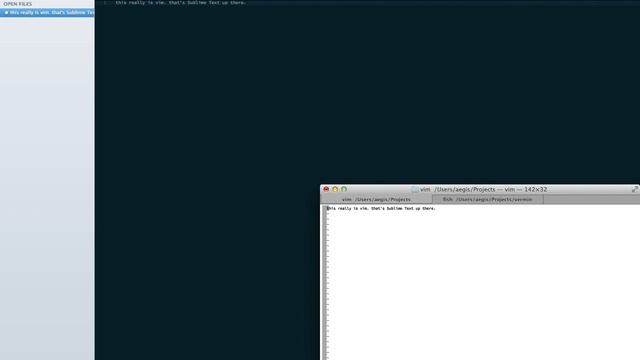Minimize the vim terminal window
Viewport: 640px width, 360px height.
coord(335,189)
